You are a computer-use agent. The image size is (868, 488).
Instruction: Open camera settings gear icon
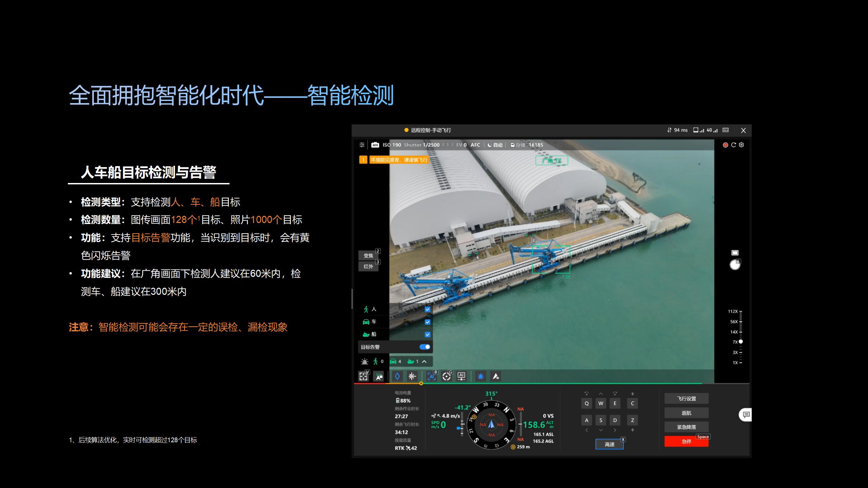(742, 145)
